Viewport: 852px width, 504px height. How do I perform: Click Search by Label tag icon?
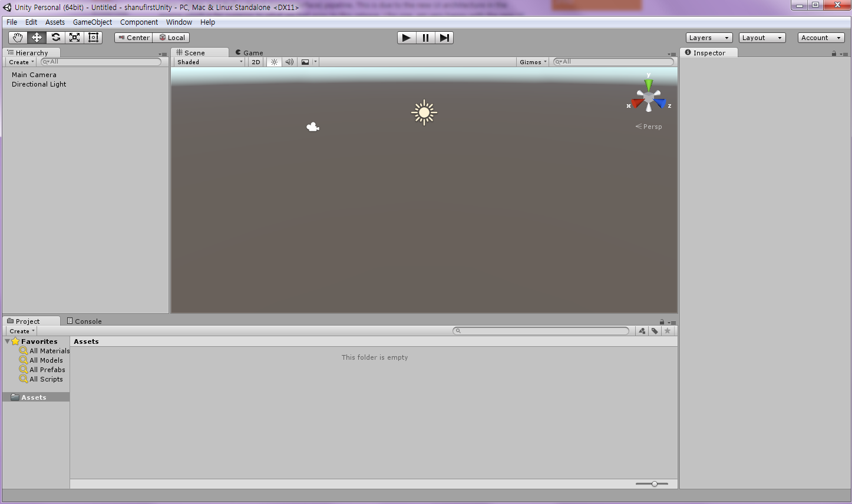pos(655,331)
